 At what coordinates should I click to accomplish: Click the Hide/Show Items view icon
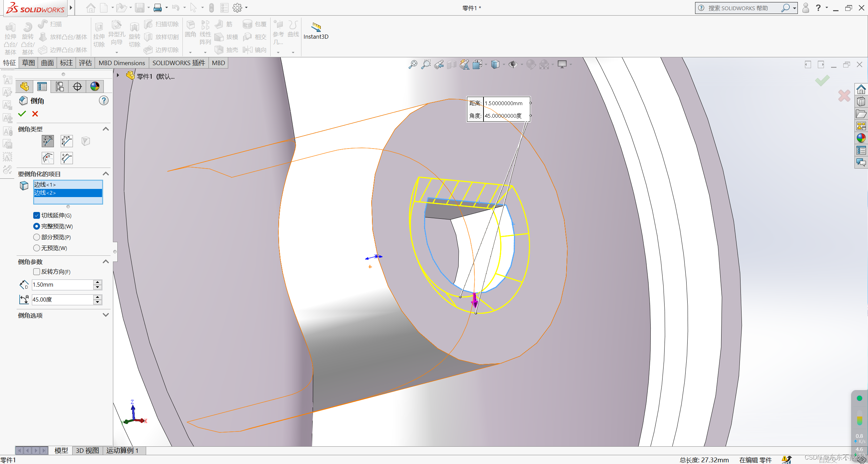pos(513,64)
